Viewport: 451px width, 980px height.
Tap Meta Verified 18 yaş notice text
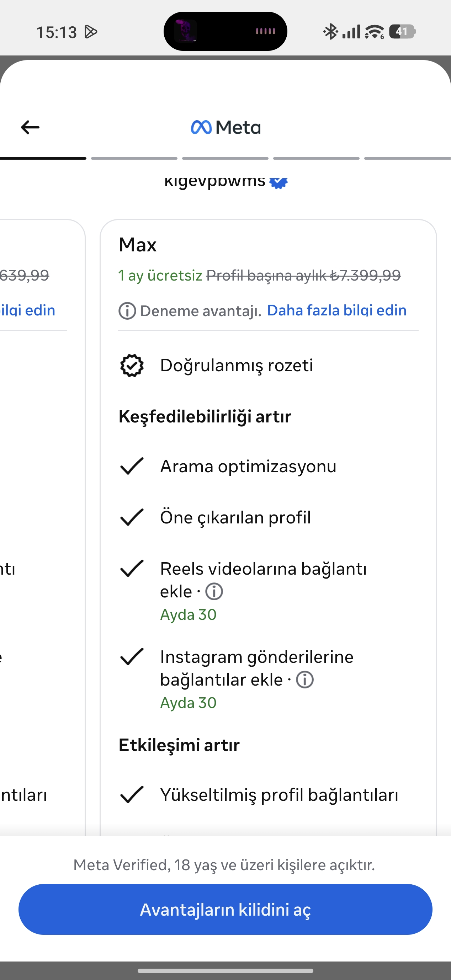[x=224, y=865]
